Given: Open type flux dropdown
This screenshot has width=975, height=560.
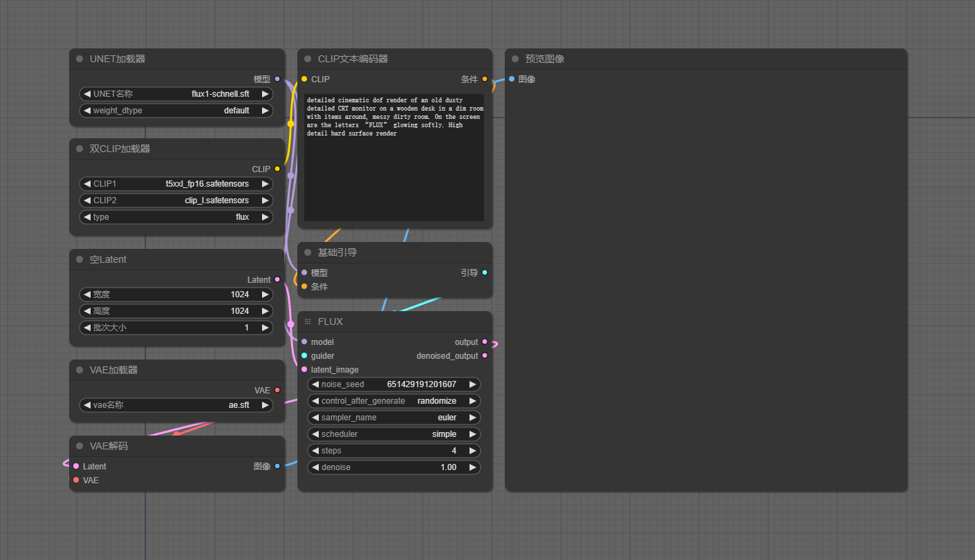Looking at the screenshot, I should pos(176,217).
